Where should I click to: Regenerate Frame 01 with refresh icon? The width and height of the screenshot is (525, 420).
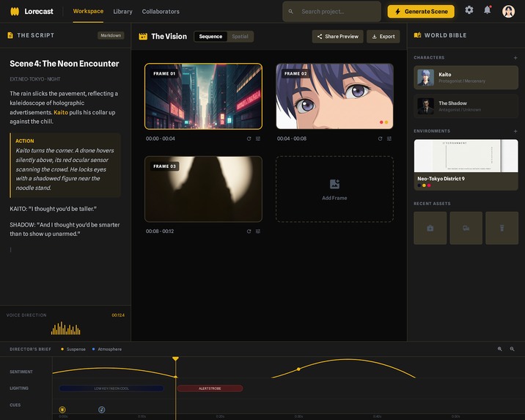tap(249, 139)
